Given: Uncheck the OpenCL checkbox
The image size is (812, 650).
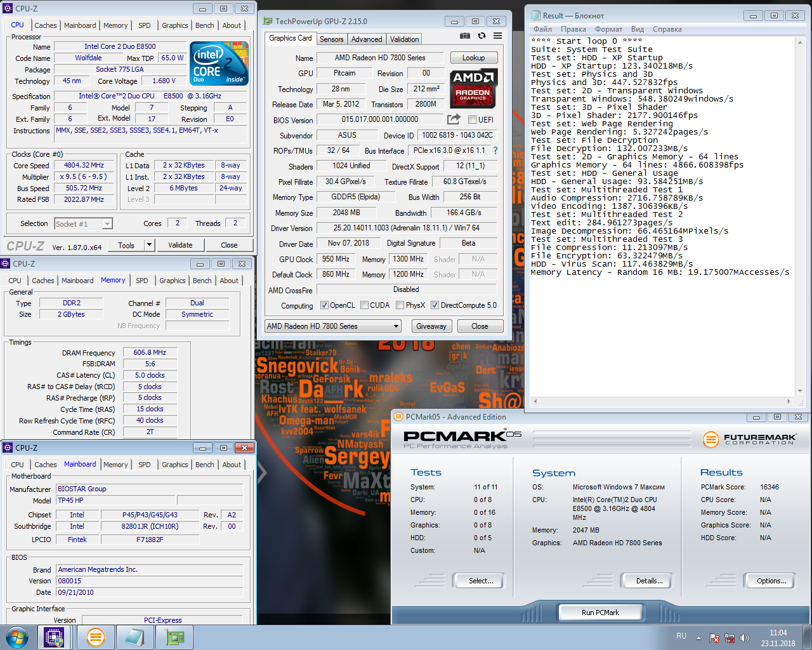Looking at the screenshot, I should click(324, 305).
